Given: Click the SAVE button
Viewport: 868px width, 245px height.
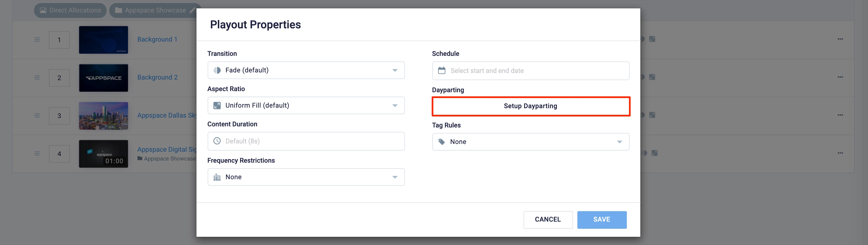Looking at the screenshot, I should pos(602,220).
